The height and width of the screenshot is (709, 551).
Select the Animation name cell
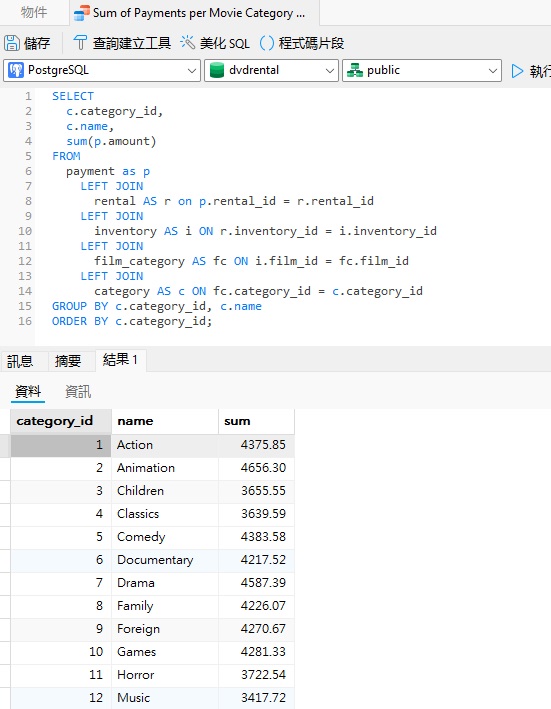[x=165, y=468]
